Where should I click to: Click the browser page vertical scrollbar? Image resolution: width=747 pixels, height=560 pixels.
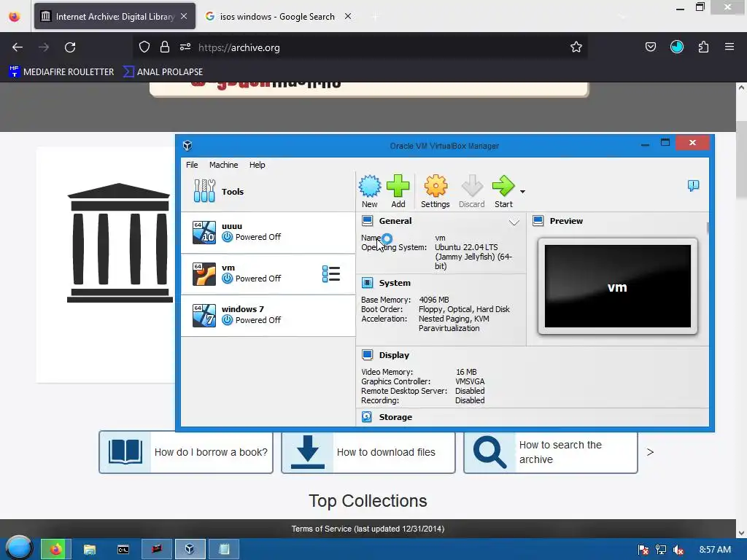click(x=741, y=160)
